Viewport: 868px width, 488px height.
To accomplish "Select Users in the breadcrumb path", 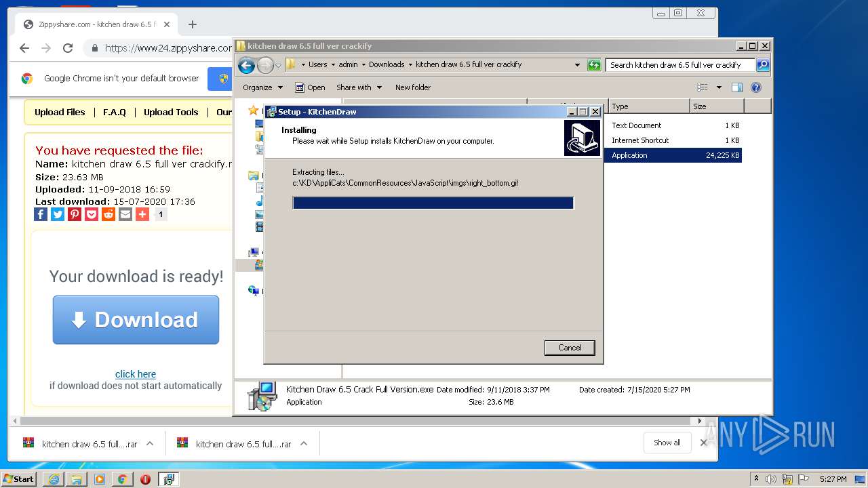I will click(318, 64).
